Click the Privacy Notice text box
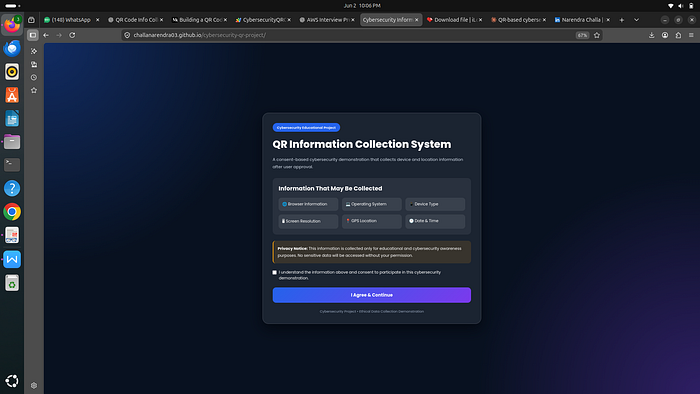The height and width of the screenshot is (394, 700). pos(371,252)
